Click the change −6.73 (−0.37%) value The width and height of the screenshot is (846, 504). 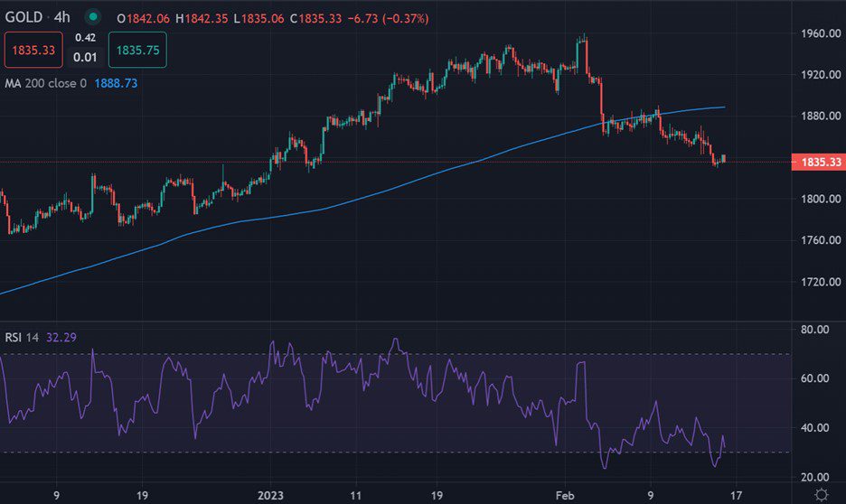point(389,18)
